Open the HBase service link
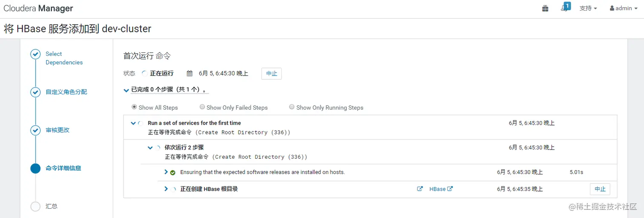Image resolution: width=644 pixels, height=218 pixels. pyautogui.click(x=437, y=189)
